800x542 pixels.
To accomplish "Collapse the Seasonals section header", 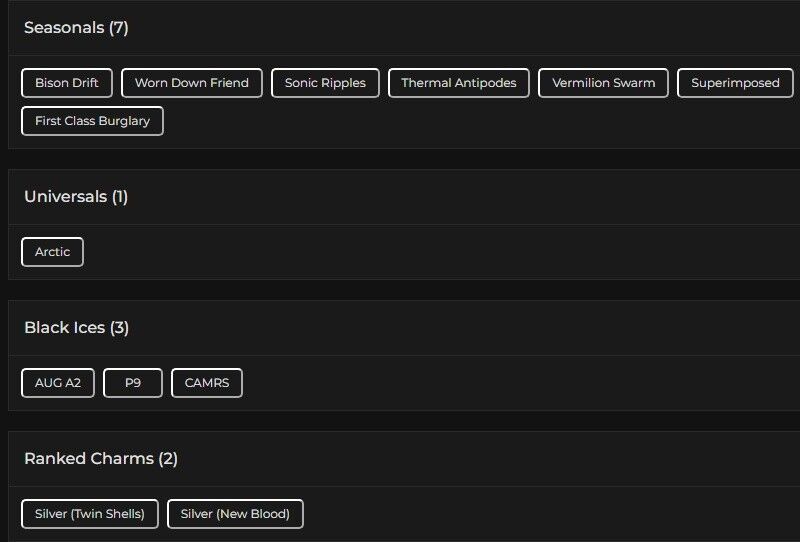I will pyautogui.click(x=64, y=28).
